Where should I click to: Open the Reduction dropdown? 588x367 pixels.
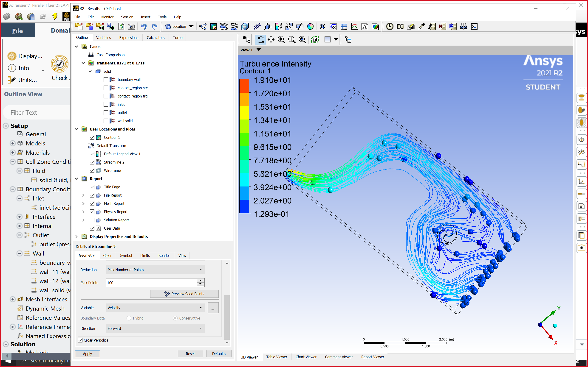click(x=155, y=270)
